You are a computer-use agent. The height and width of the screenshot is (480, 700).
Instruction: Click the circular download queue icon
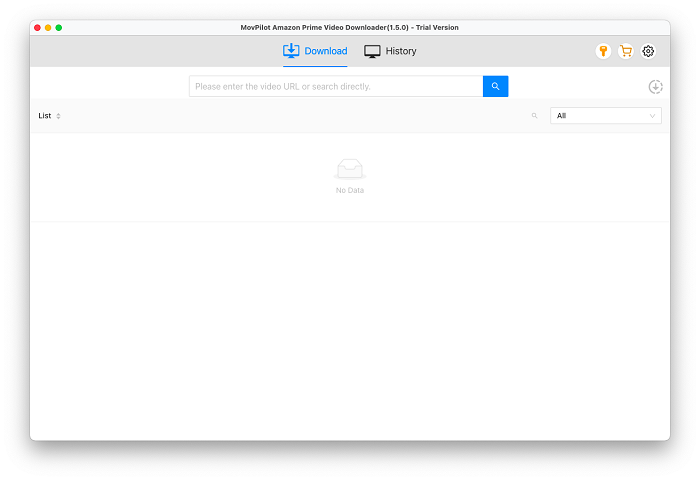(x=655, y=87)
